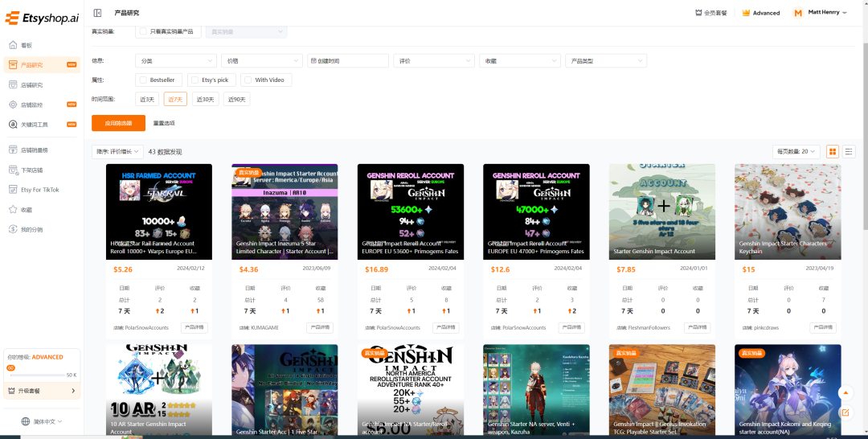Click the 升级套餐 upgrade plan button
This screenshot has height=439, width=868.
click(x=42, y=391)
